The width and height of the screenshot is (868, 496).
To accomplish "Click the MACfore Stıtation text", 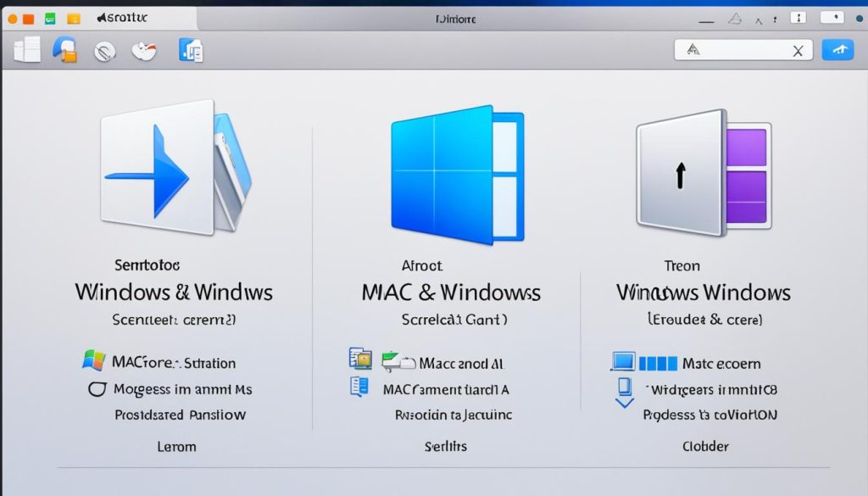I will [x=174, y=363].
